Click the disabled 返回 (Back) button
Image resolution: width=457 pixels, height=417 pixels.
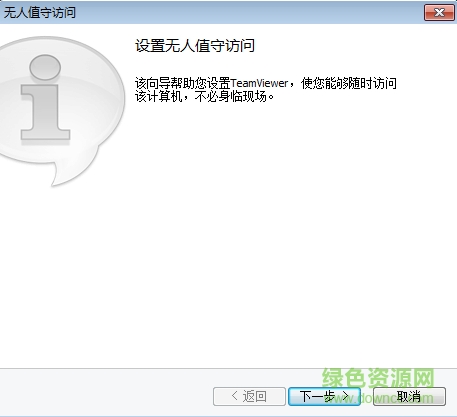pos(249,396)
